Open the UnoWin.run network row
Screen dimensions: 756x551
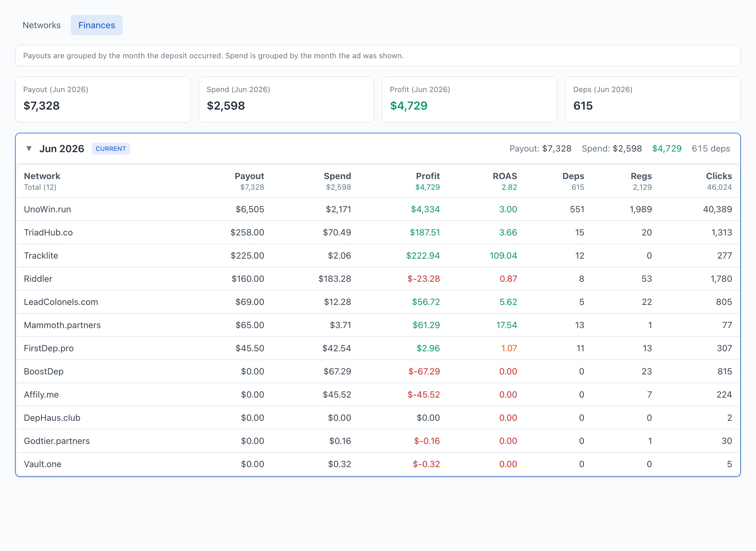tap(378, 209)
